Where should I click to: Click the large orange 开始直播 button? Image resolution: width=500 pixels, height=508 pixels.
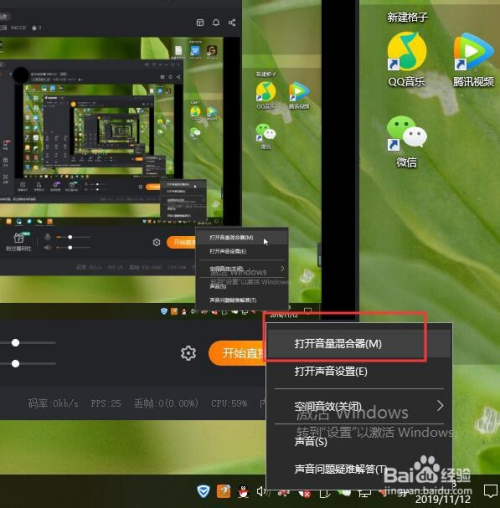(x=237, y=353)
